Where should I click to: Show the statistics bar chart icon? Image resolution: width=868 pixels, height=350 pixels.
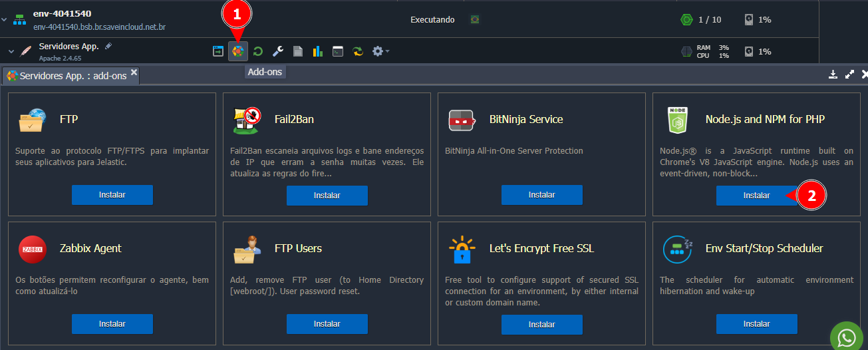pos(318,51)
